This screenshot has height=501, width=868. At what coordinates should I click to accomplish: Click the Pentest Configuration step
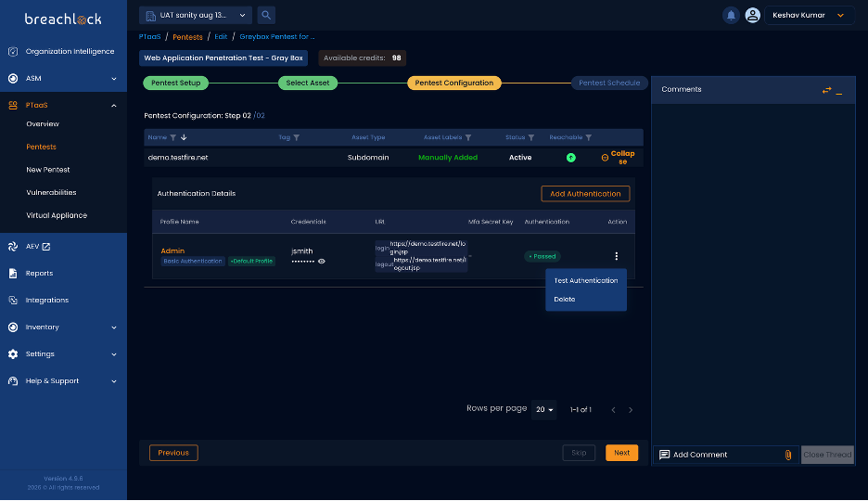453,83
